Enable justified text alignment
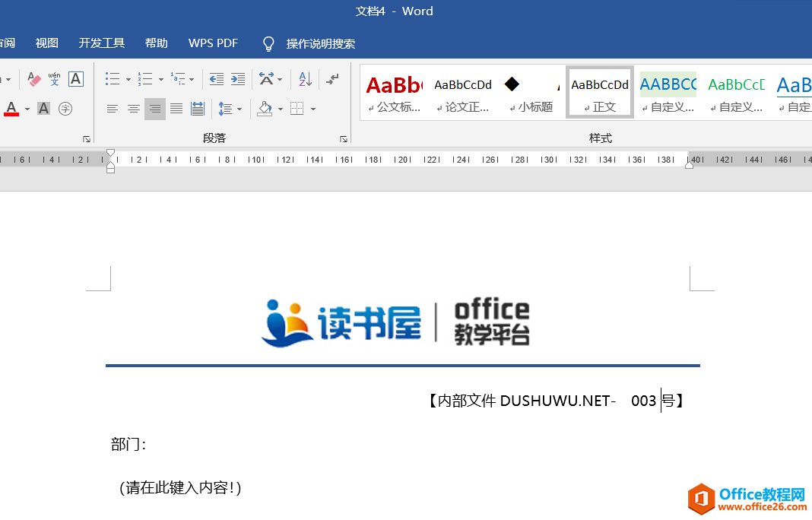The height and width of the screenshot is (520, 812). (x=175, y=108)
